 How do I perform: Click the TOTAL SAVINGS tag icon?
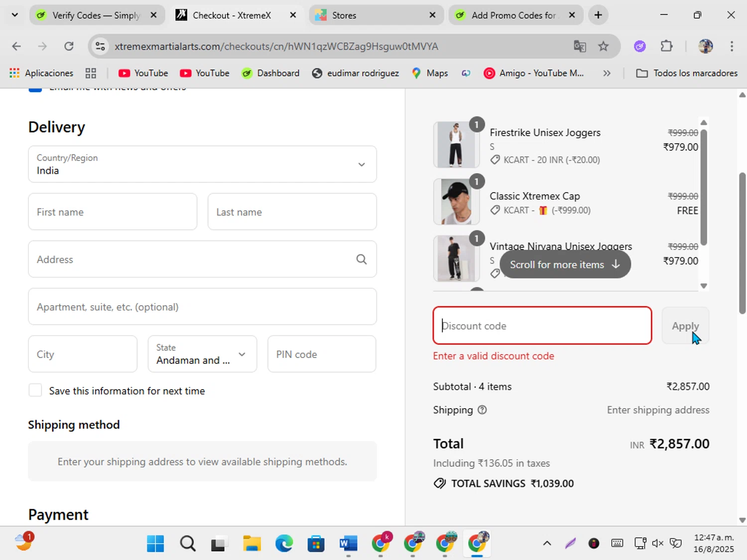[440, 483]
